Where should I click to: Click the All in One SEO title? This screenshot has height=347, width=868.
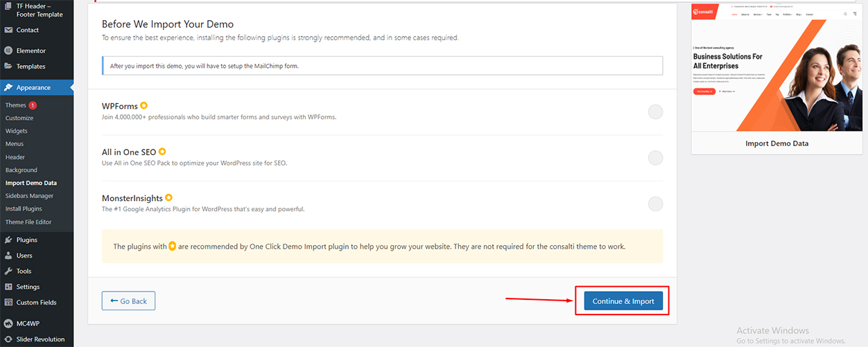pyautogui.click(x=128, y=152)
